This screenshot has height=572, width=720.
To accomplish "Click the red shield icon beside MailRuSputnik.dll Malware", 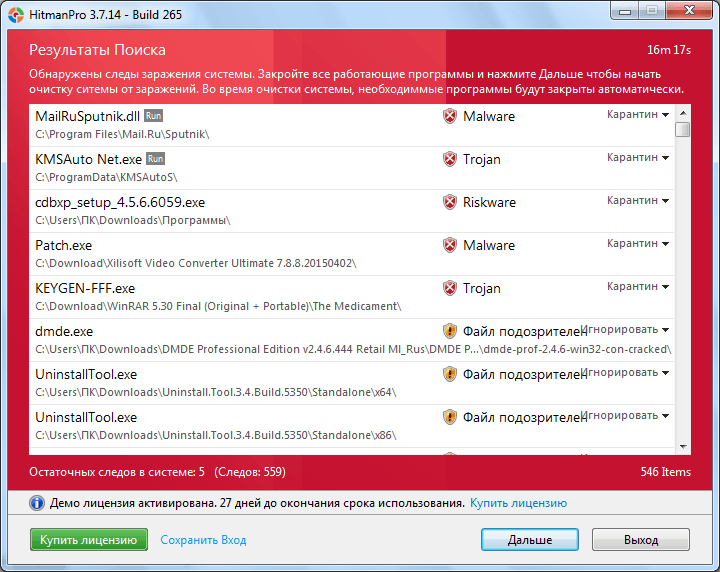I will (450, 116).
